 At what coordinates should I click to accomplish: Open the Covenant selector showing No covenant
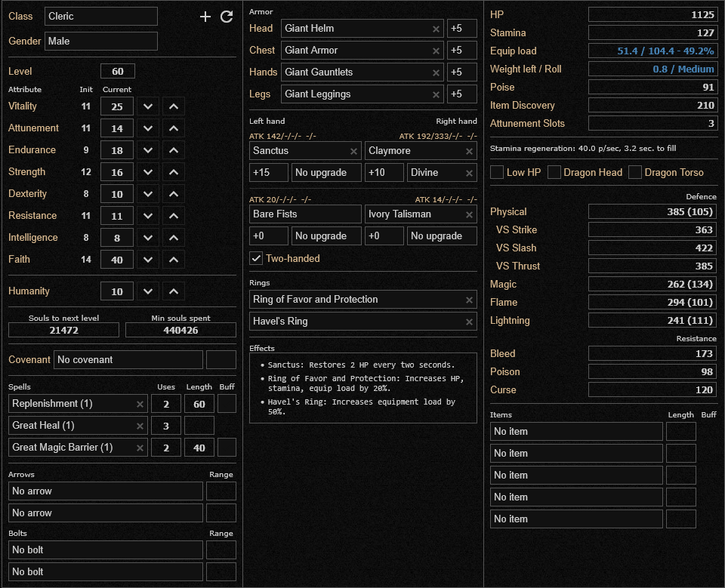(x=128, y=359)
